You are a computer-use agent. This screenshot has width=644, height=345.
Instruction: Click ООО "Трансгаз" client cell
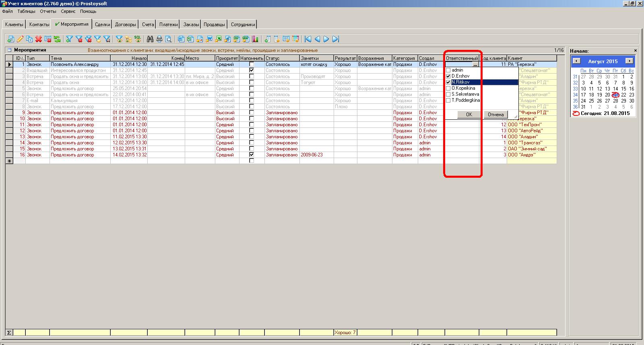click(532, 143)
